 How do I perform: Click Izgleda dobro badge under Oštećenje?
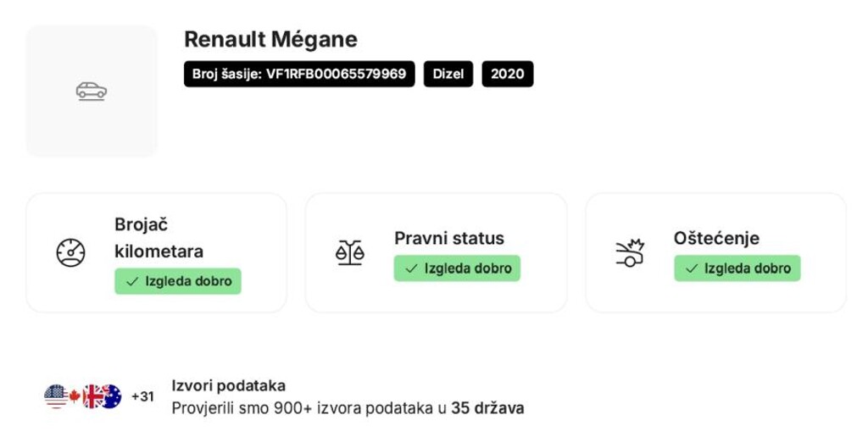pos(737,268)
